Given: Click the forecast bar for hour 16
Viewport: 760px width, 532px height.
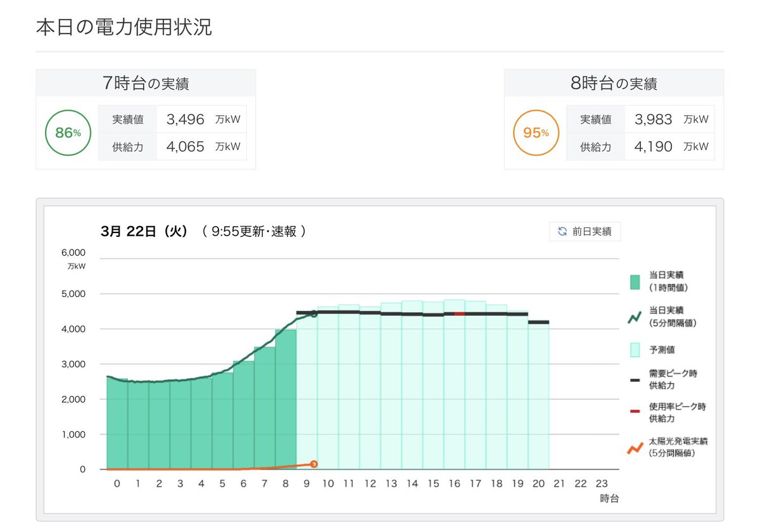Looking at the screenshot, I should click(454, 385).
